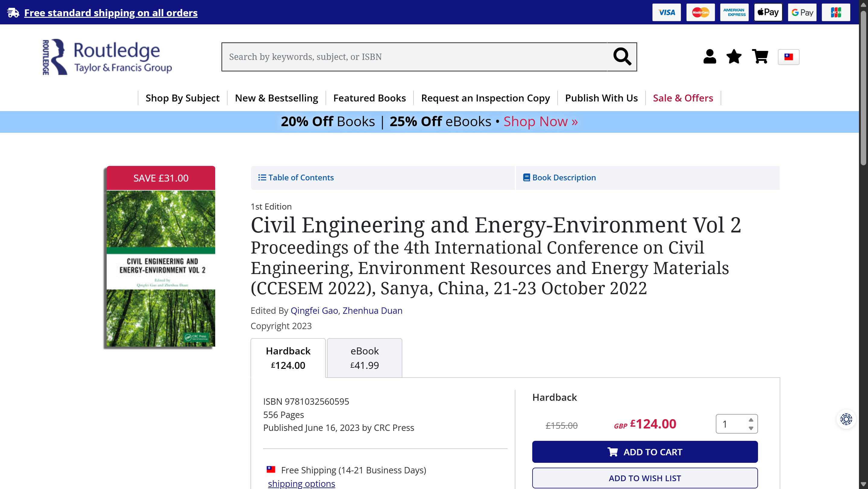
Task: Click the Visa payment icon
Action: 666,12
